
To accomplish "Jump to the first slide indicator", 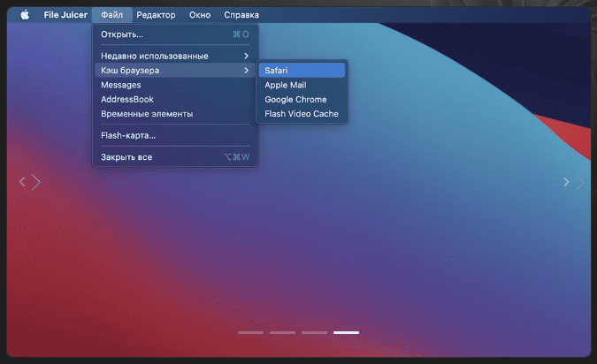I will pyautogui.click(x=250, y=332).
